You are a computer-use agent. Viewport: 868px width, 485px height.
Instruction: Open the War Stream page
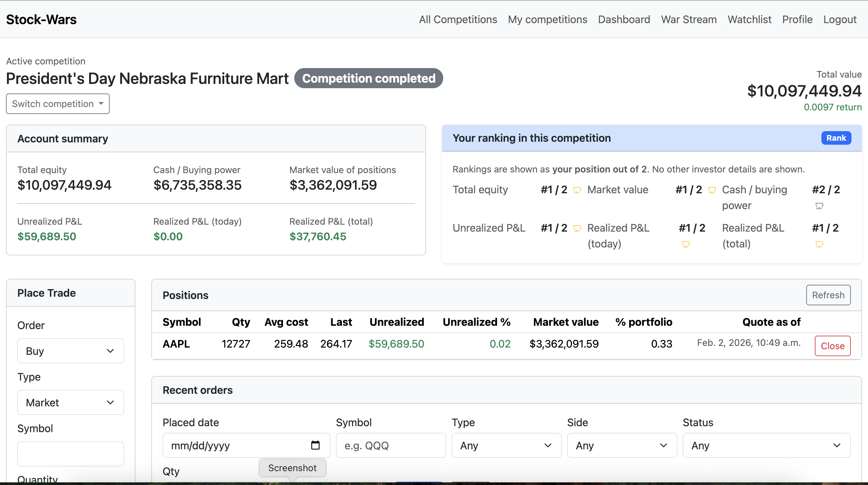pos(688,19)
